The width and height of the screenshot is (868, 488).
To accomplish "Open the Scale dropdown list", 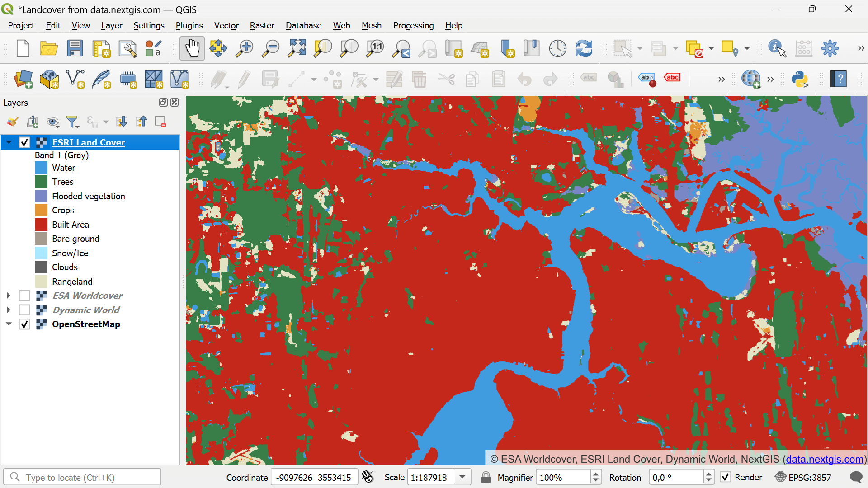I will coord(462,477).
